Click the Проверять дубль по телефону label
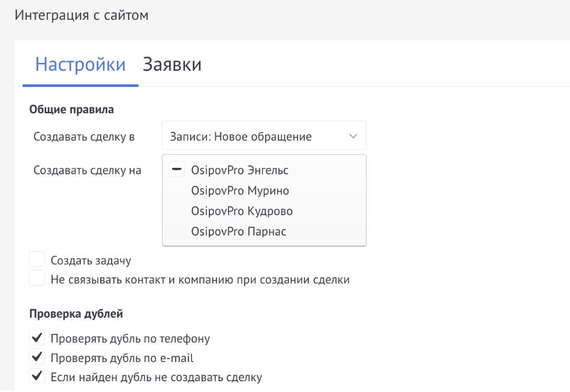Image resolution: width=570 pixels, height=392 pixels. (x=130, y=339)
